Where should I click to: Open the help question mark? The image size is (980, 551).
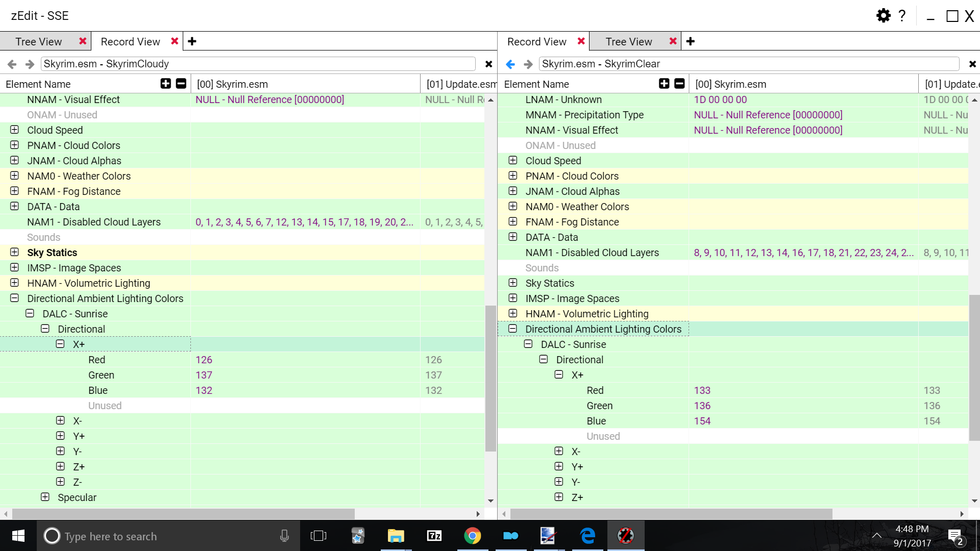(902, 15)
